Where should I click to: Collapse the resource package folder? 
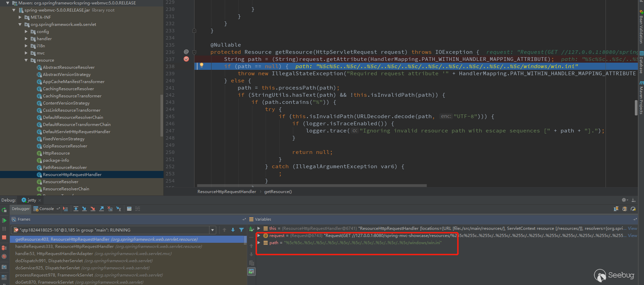click(26, 60)
